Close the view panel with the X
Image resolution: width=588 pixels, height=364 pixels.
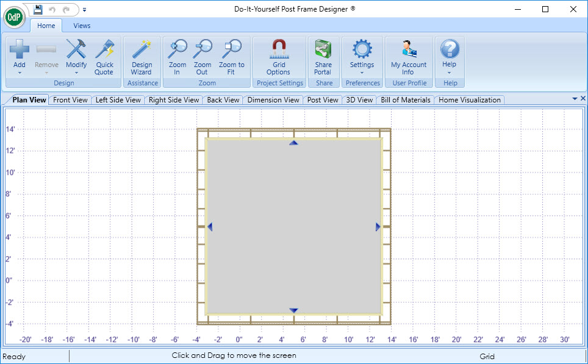click(583, 98)
